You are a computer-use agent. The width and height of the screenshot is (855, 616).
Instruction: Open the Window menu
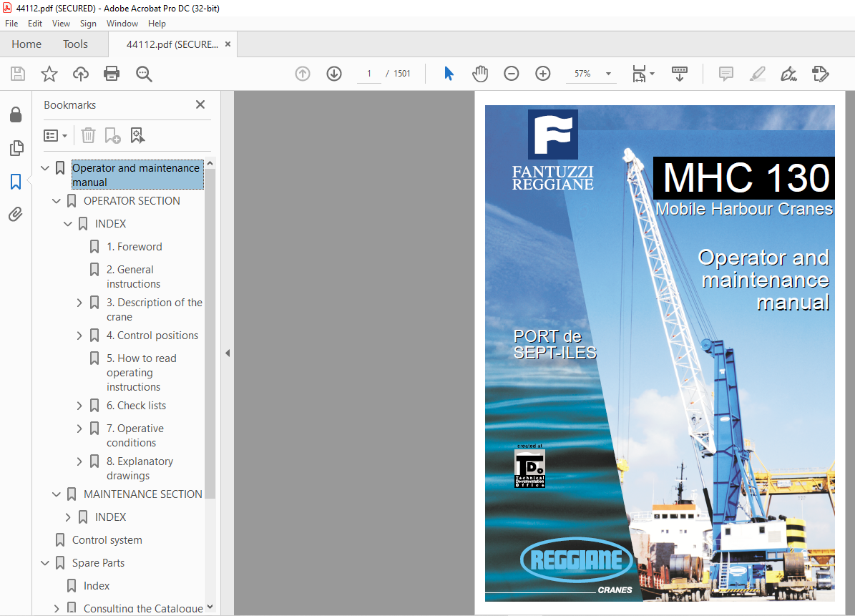(122, 24)
